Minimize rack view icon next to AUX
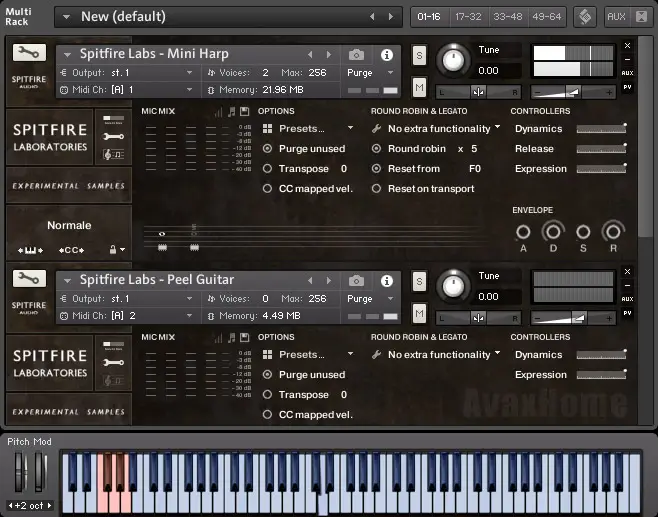 coord(642,17)
